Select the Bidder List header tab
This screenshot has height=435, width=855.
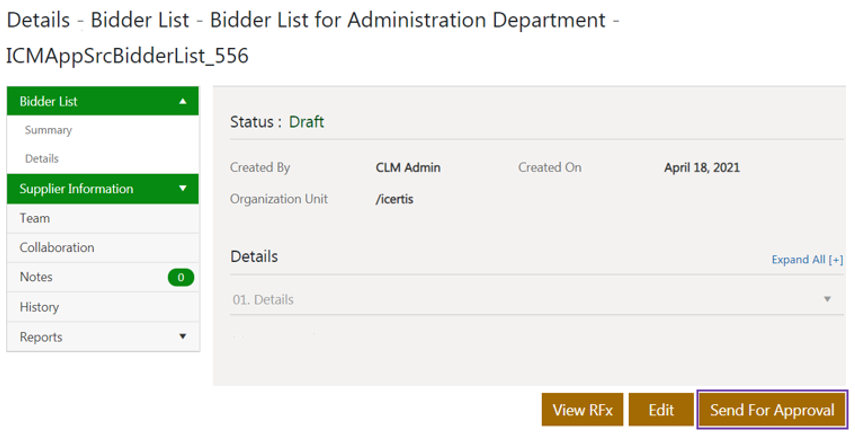49,101
